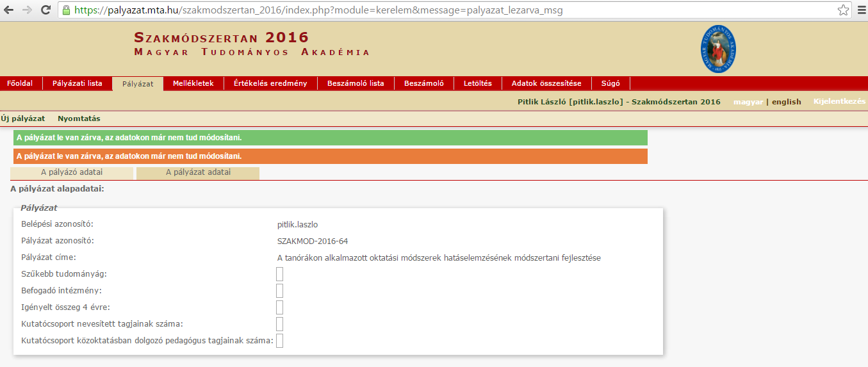This screenshot has height=367, width=868.
Task: Switch to the A pályázat adatai tab
Action: [198, 173]
